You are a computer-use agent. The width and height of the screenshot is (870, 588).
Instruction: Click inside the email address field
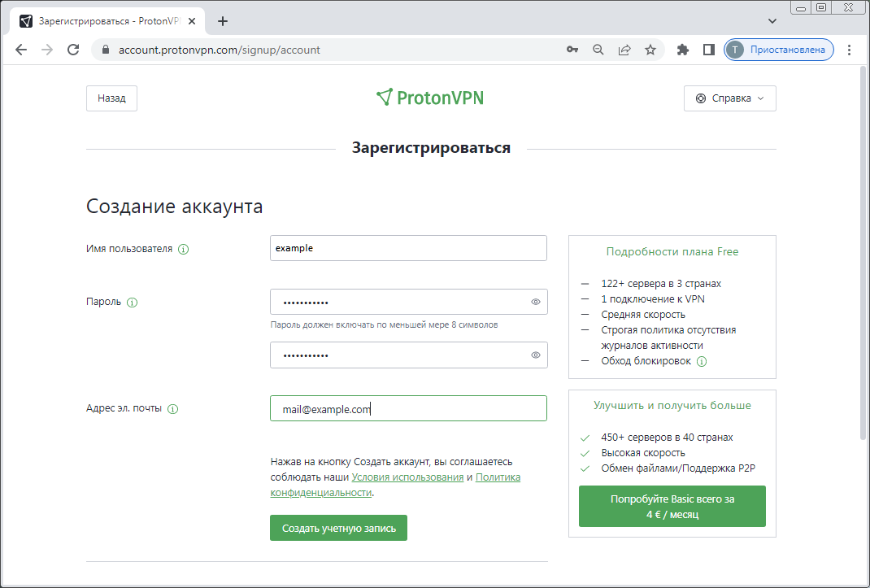point(408,408)
